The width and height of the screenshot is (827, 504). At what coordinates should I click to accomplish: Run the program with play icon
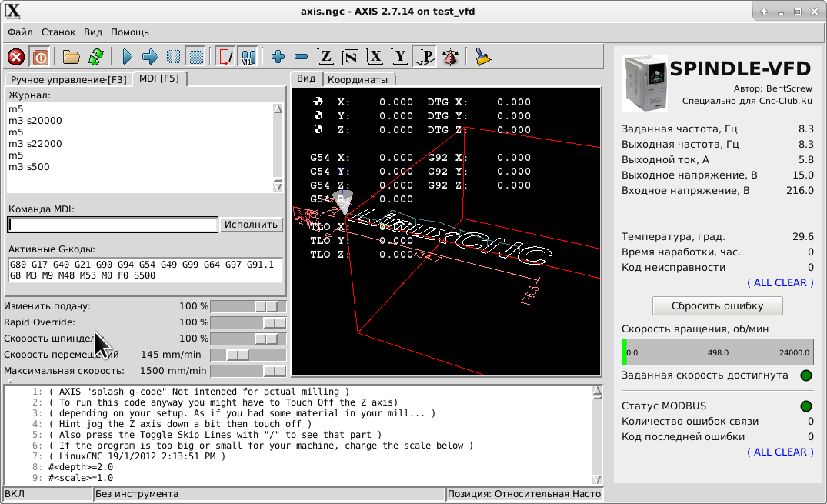[128, 57]
